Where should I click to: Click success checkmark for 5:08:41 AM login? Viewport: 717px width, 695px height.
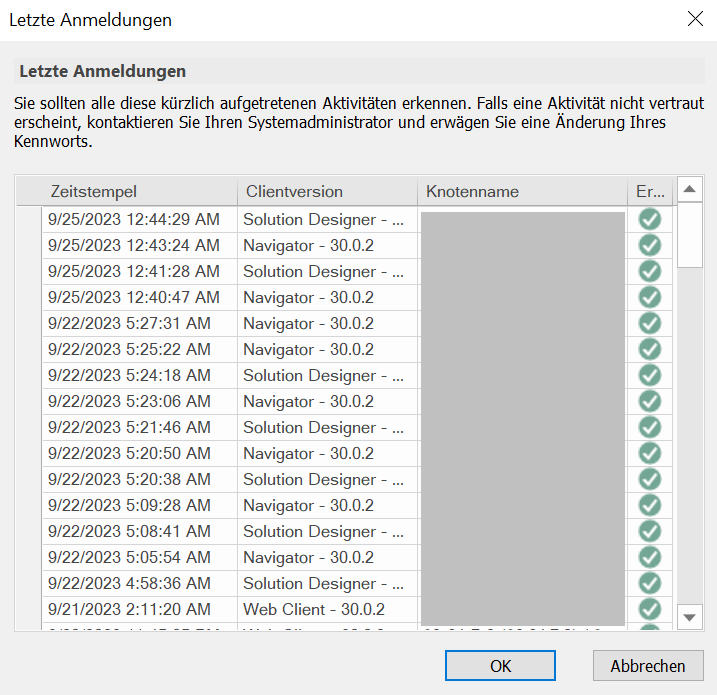click(x=650, y=531)
